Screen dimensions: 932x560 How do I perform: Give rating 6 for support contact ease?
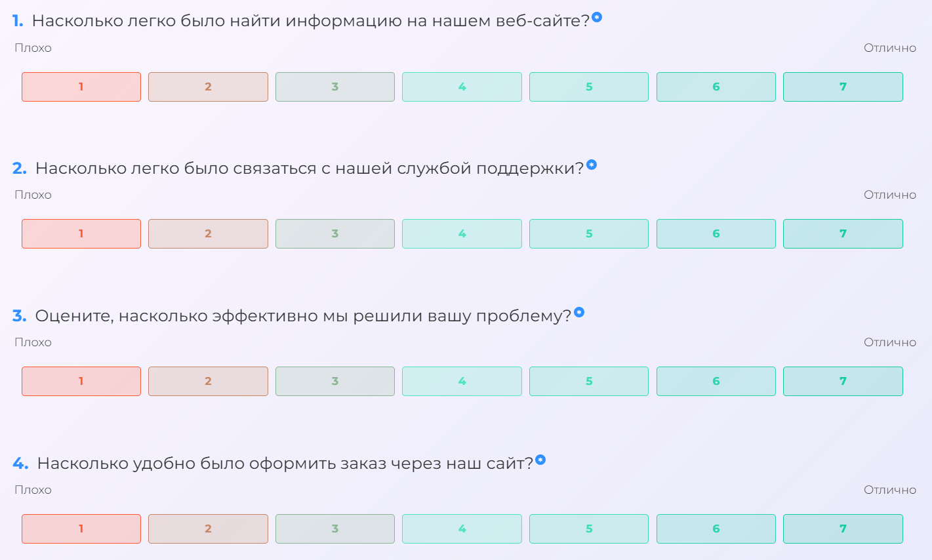(716, 233)
